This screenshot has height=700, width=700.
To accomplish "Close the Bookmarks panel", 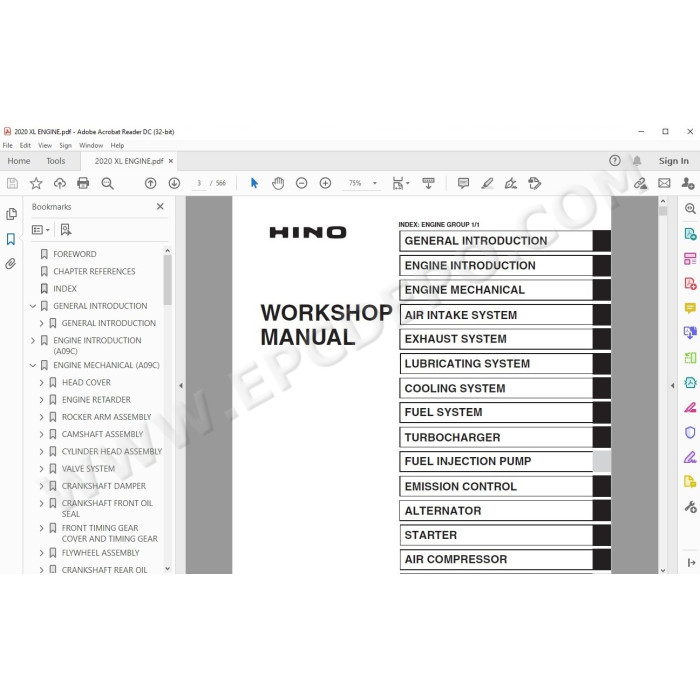I will point(160,207).
